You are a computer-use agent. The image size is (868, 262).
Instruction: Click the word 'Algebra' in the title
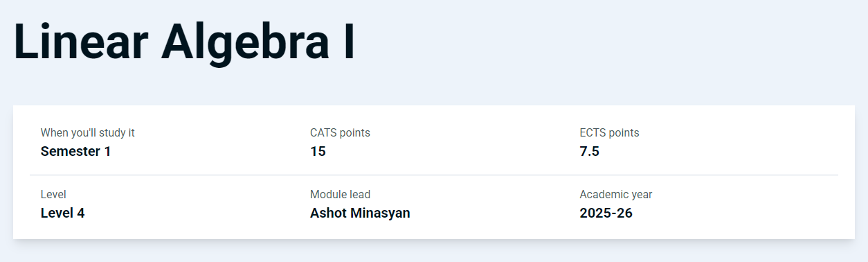pos(246,43)
